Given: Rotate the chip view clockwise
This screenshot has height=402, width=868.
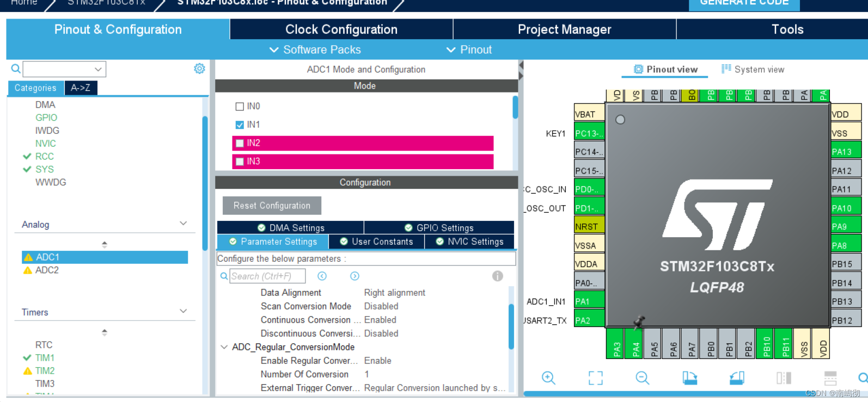Looking at the screenshot, I should (x=690, y=378).
